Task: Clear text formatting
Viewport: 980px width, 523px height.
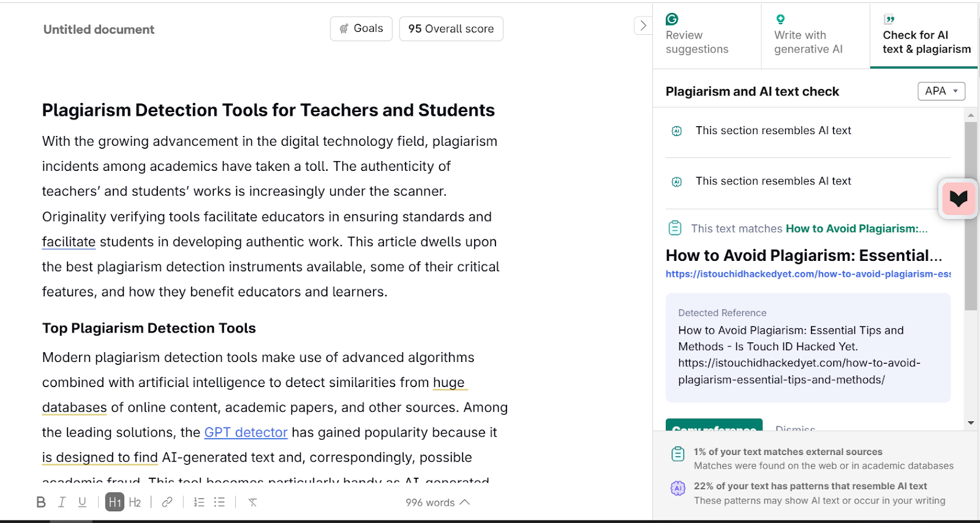Action: click(x=252, y=502)
